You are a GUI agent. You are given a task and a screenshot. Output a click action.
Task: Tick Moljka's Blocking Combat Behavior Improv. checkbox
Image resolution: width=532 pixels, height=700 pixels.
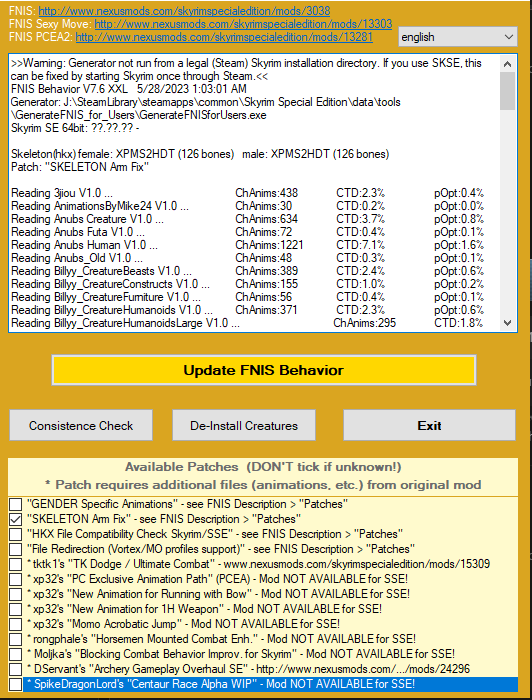[x=16, y=654]
